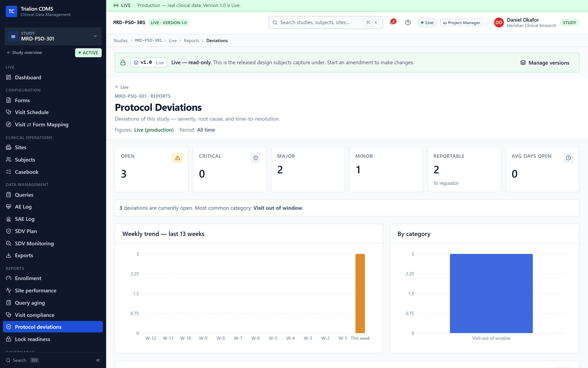Open the Exports sidebar item
588x368 pixels.
tap(53, 255)
